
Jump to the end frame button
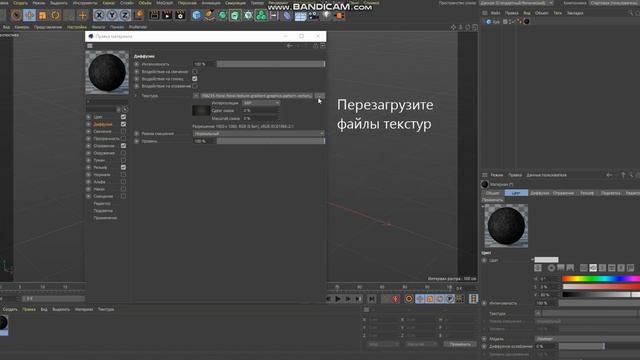pyautogui.click(x=371, y=299)
